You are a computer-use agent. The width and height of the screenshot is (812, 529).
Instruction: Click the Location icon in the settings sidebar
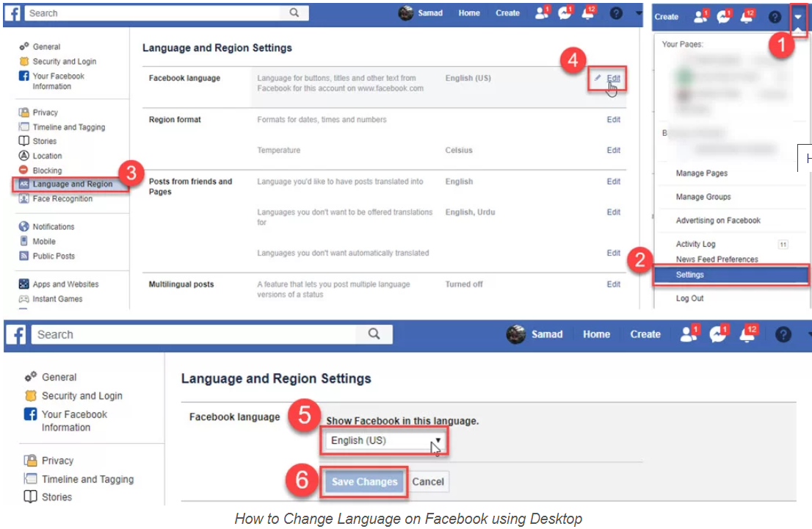click(23, 156)
